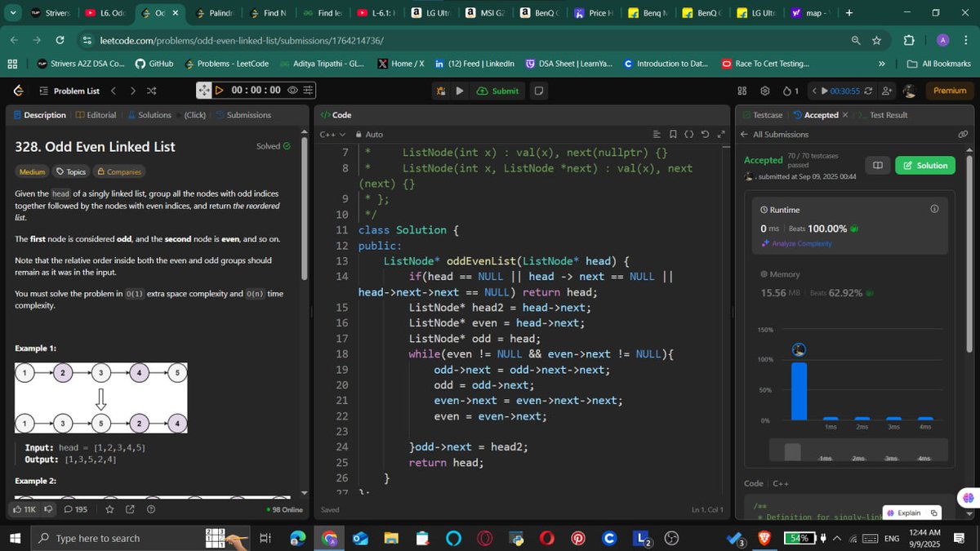
Task: Open the layout grid icon
Action: [742, 91]
